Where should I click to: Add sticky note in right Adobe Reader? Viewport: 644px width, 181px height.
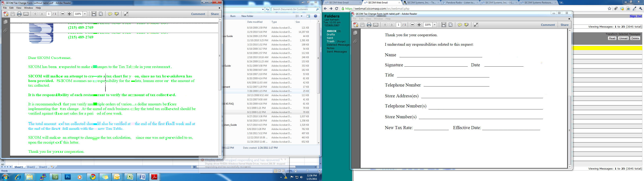coord(459,25)
